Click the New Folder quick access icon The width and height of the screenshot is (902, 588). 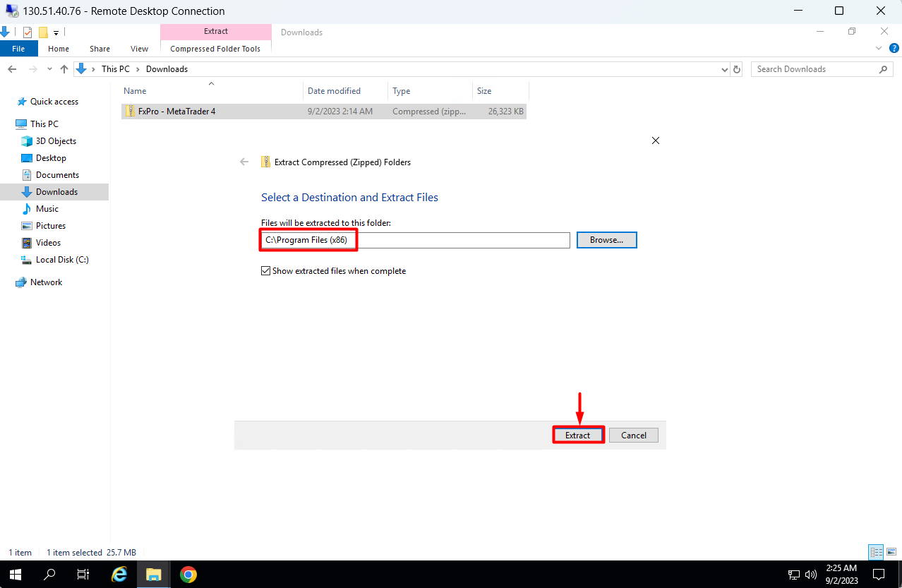pos(43,32)
